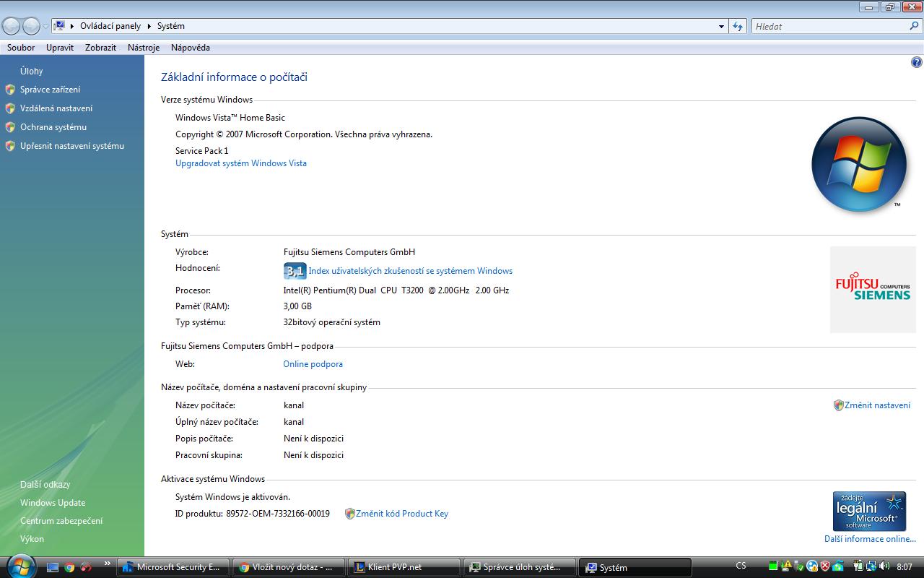Viewport: 924px width, 578px height.
Task: Click the volume speaker tray icon
Action: 884,566
